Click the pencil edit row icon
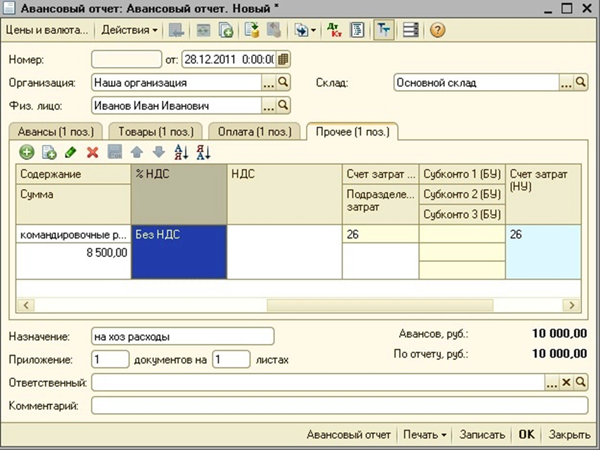The height and width of the screenshot is (450, 600). (x=71, y=152)
